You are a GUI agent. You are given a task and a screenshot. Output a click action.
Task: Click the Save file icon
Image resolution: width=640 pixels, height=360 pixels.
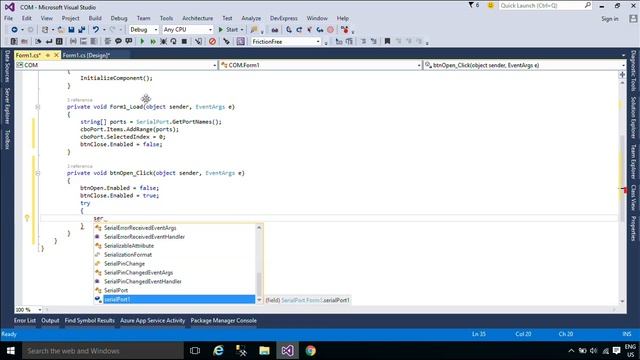(x=71, y=30)
